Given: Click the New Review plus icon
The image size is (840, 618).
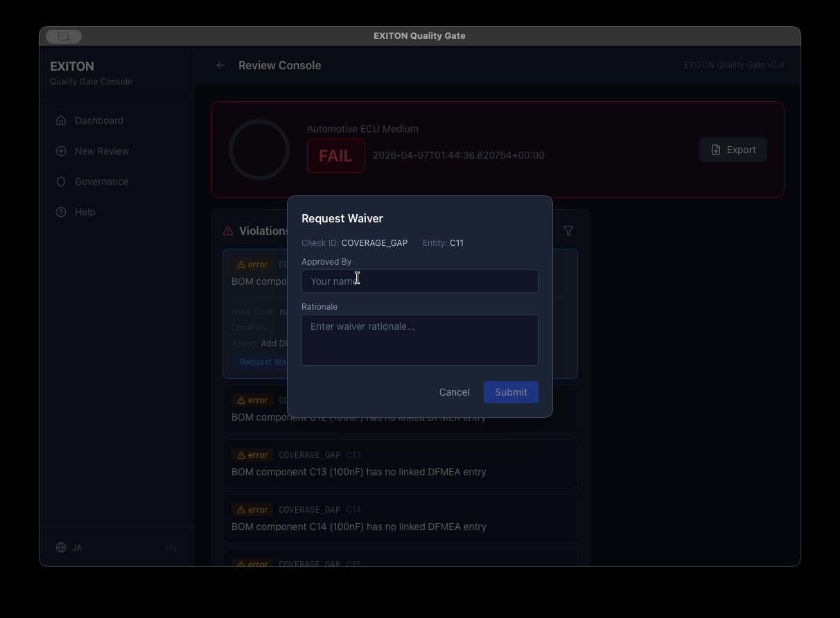Looking at the screenshot, I should 61,151.
